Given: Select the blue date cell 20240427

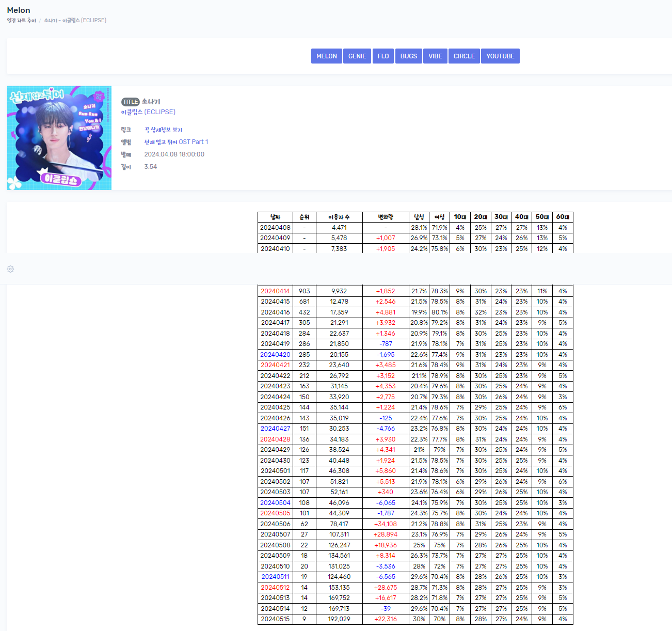Looking at the screenshot, I should click(275, 429).
